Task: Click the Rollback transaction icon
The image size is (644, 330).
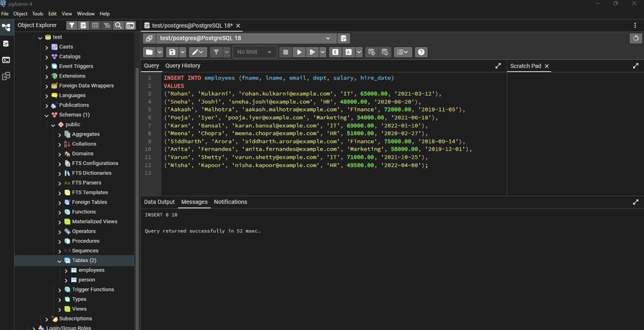Action: 385,52
